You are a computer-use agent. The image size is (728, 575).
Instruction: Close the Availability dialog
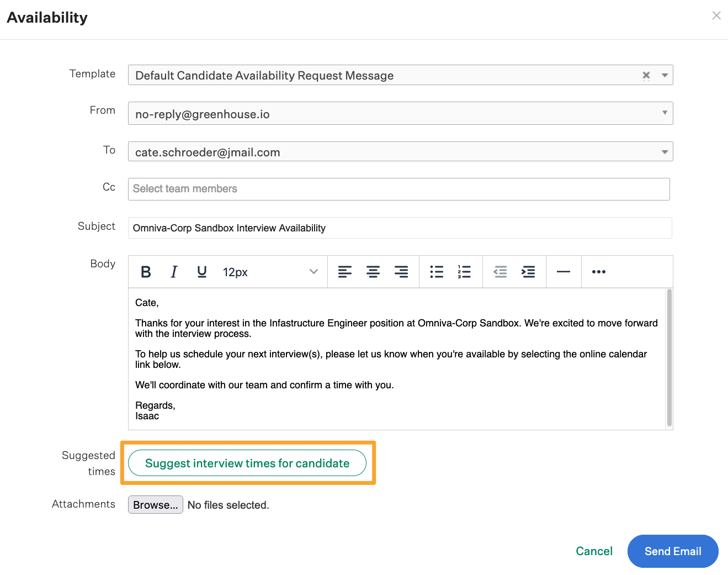(716, 15)
